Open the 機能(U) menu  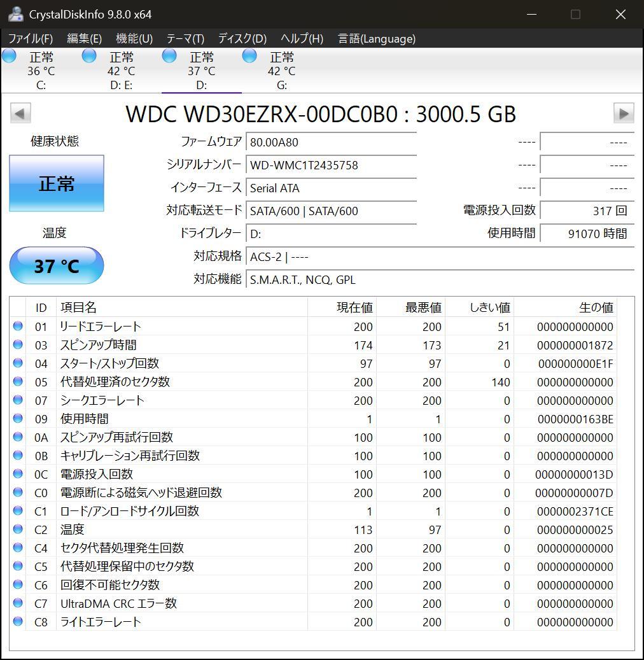134,39
